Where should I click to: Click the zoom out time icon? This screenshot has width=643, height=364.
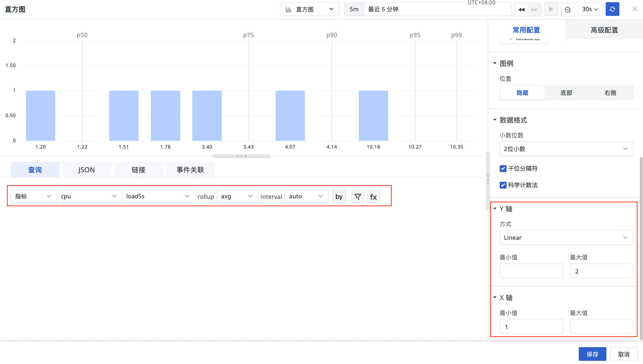(568, 10)
